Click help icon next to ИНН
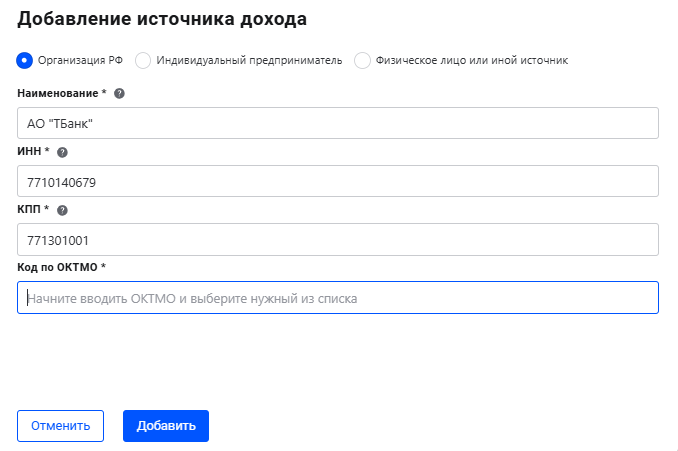 coord(62,152)
